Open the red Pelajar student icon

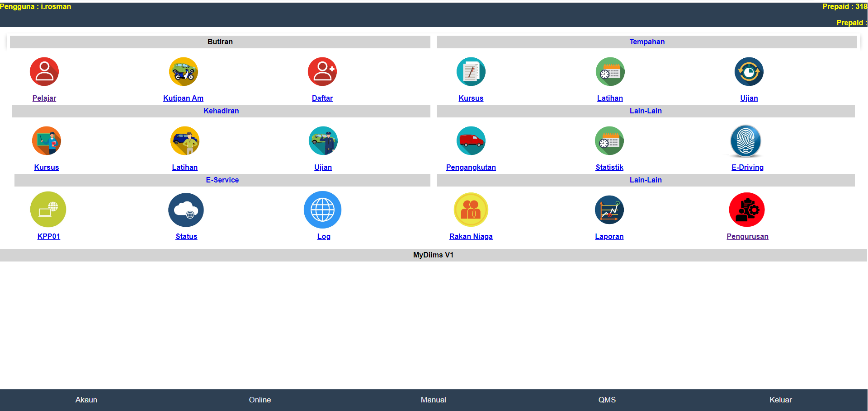pyautogui.click(x=44, y=72)
